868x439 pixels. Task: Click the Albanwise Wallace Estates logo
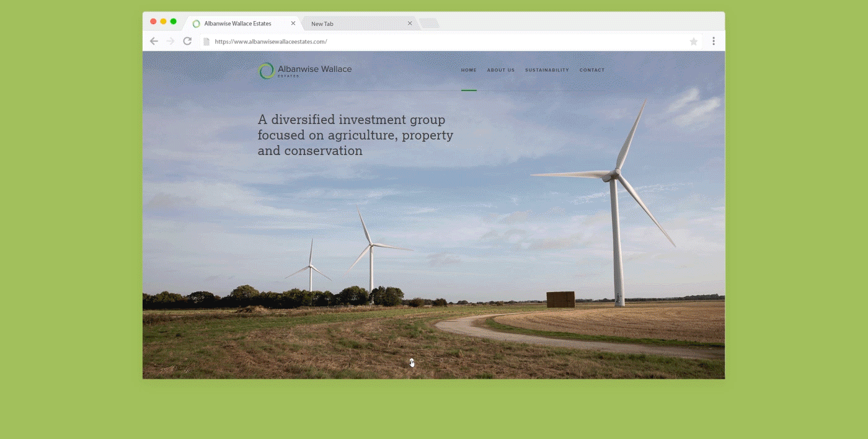click(305, 71)
